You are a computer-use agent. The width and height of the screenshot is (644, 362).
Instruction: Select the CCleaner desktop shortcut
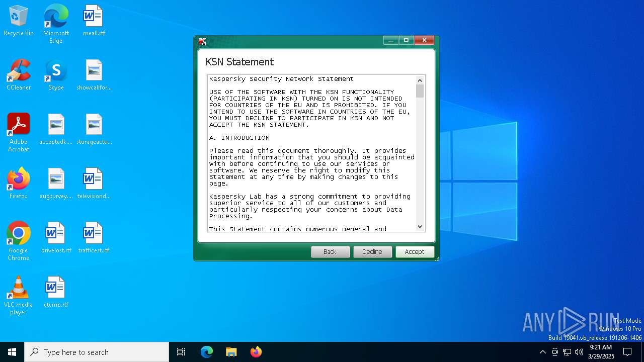coord(19,75)
